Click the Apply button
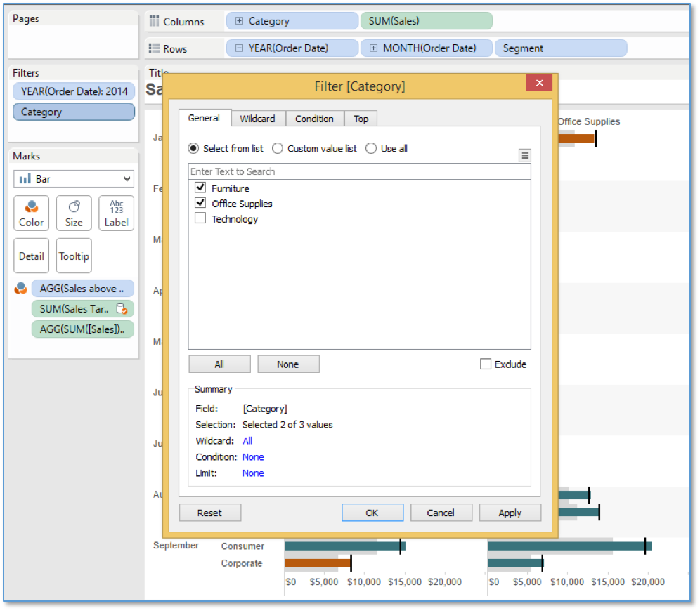Image resolution: width=700 pixels, height=611 pixels. tap(510, 513)
